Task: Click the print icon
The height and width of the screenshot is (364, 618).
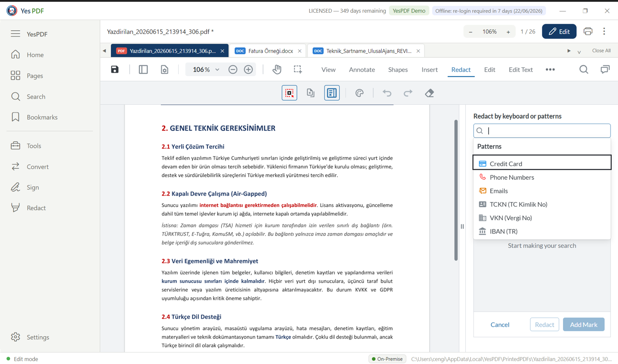Action: coord(588,31)
